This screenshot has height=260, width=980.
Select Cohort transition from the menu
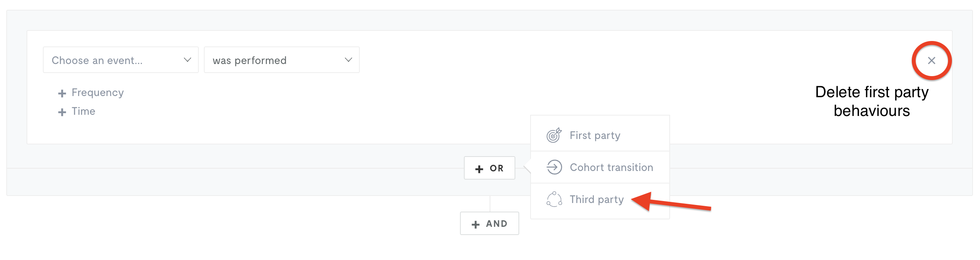[x=600, y=167]
